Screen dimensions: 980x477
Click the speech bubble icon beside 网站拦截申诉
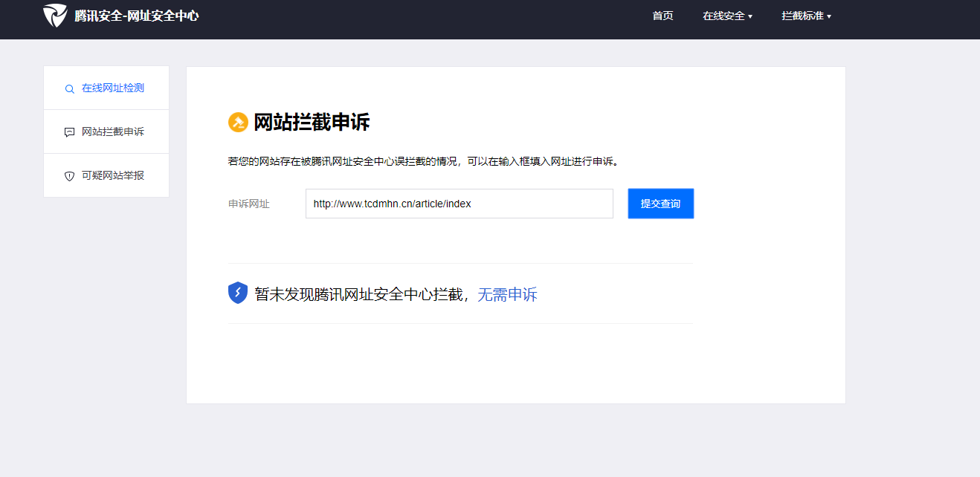(x=70, y=132)
